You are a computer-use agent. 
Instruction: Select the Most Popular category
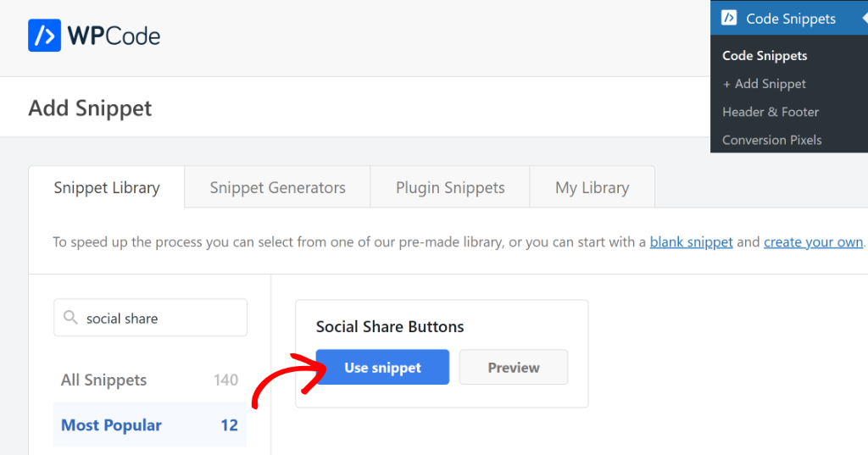pyautogui.click(x=149, y=425)
